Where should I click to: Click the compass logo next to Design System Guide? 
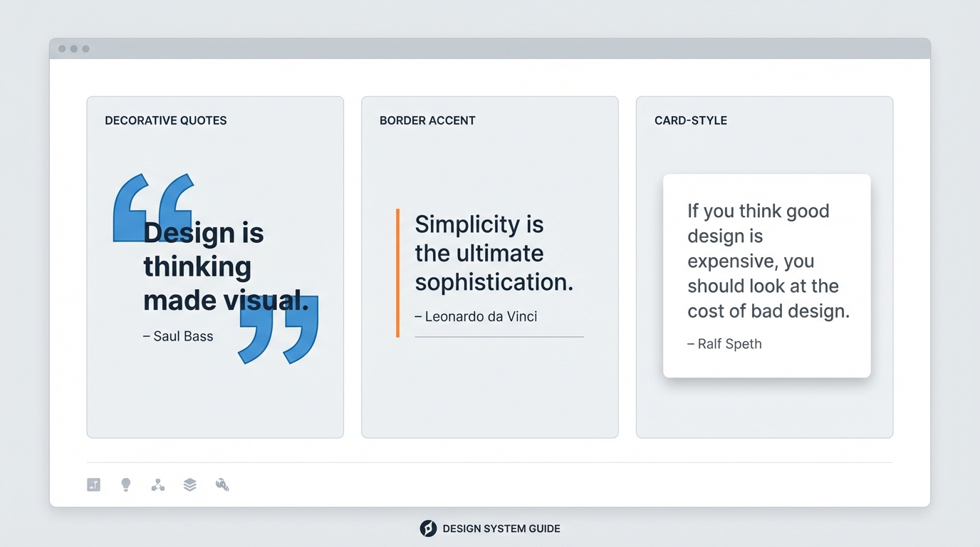[427, 528]
